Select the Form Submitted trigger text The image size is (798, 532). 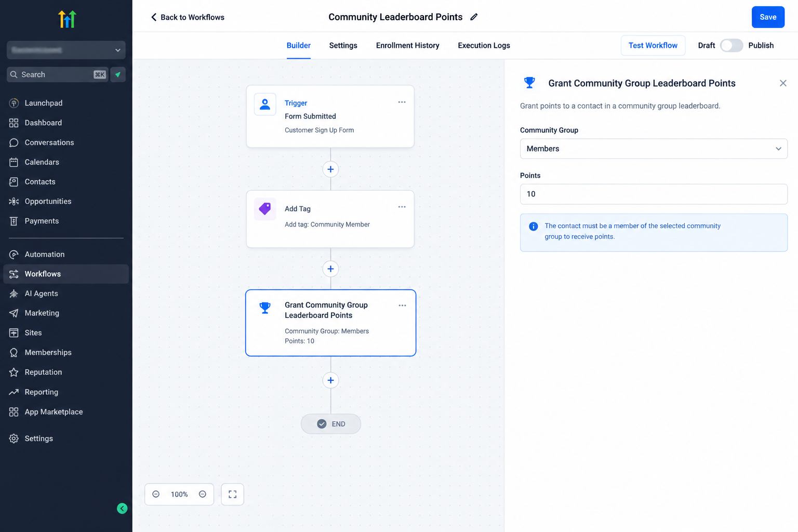[x=310, y=116]
